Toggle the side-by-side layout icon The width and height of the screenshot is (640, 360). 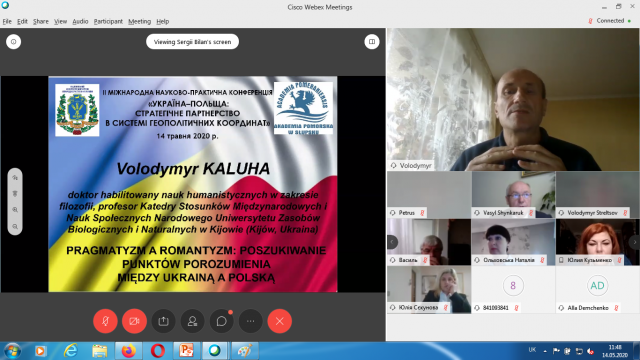372,42
